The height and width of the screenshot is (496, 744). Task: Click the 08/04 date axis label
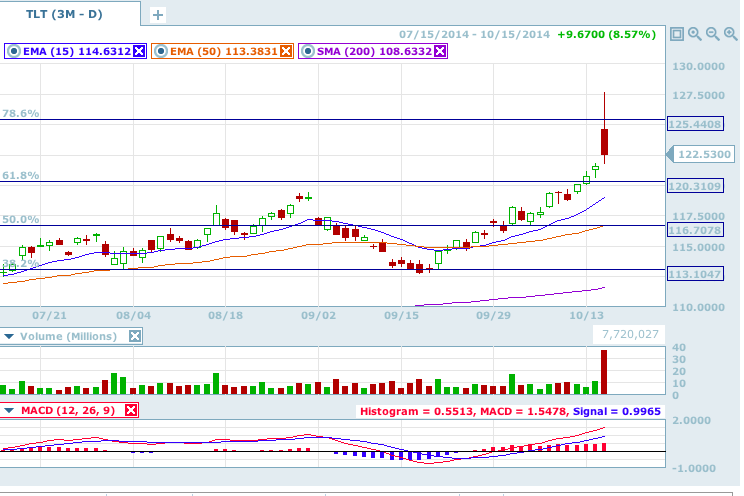point(133,316)
